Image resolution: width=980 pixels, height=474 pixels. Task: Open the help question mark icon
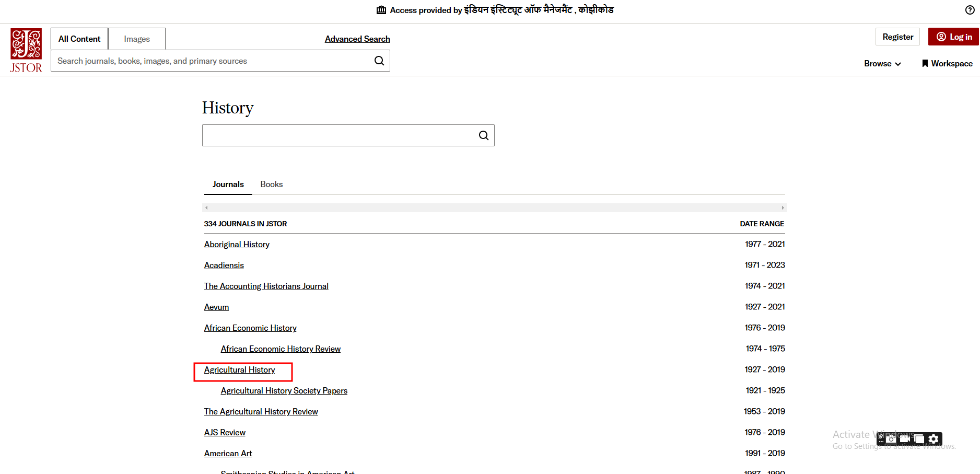(x=970, y=10)
